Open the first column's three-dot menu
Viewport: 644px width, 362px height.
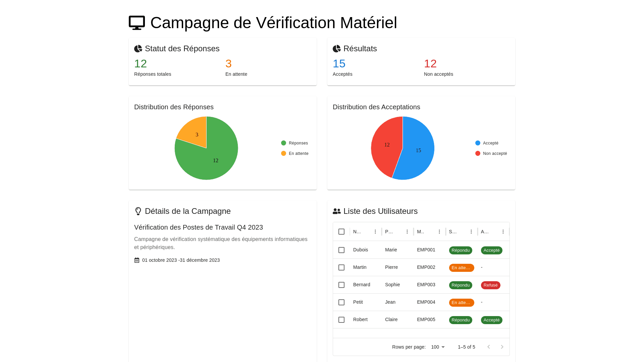[x=375, y=232]
